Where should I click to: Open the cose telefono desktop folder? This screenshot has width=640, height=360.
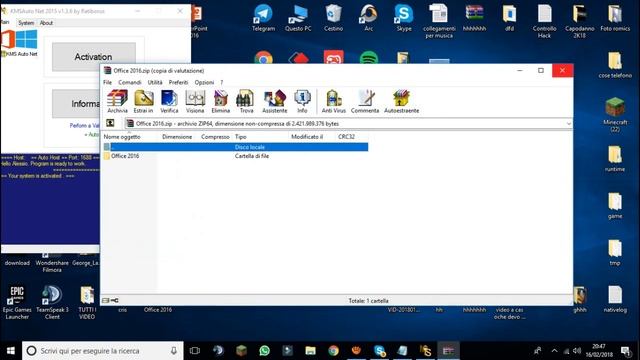coord(615,65)
